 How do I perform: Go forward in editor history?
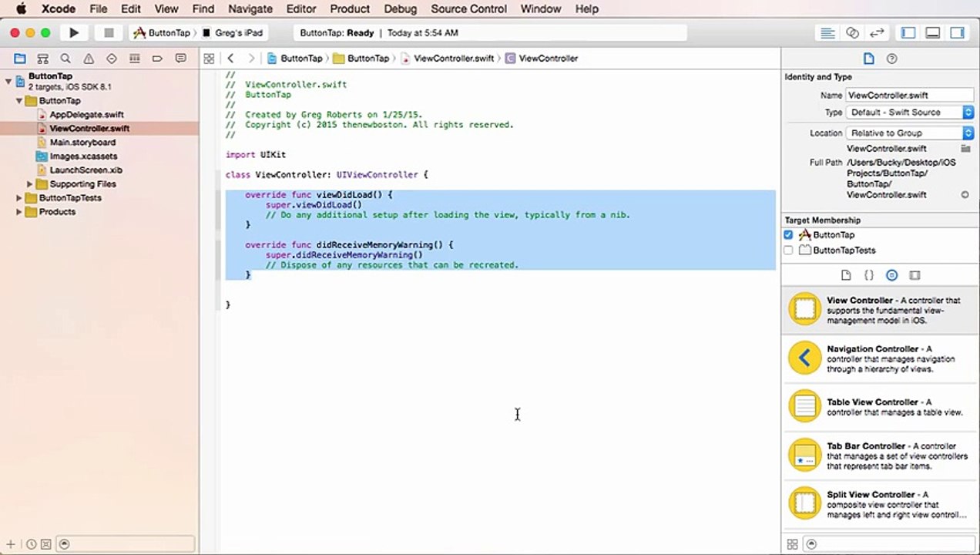250,59
